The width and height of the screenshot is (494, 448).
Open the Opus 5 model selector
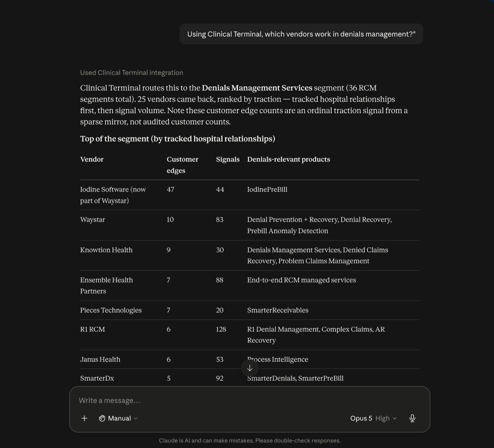[x=361, y=418]
